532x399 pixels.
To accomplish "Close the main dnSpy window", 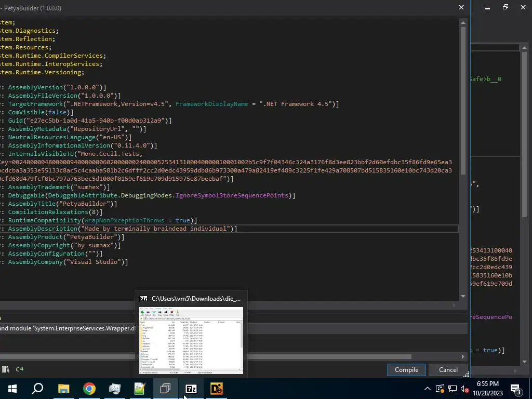I will click(523, 7).
